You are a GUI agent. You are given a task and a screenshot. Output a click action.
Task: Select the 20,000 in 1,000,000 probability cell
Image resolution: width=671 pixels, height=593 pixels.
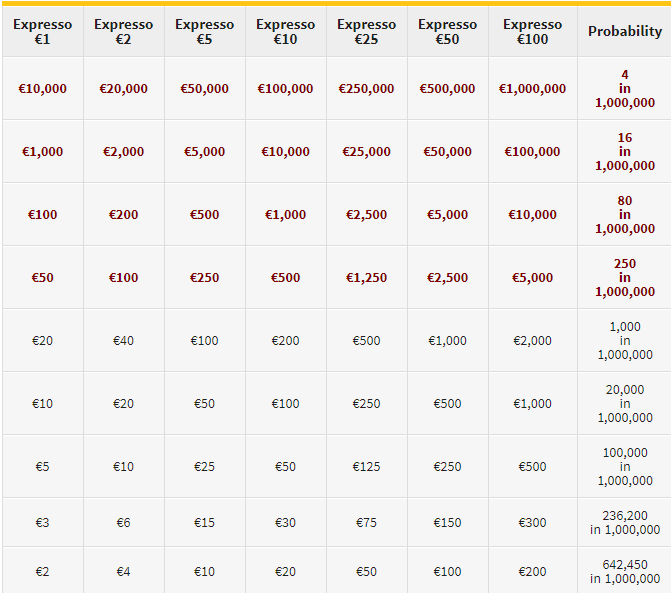click(x=624, y=404)
